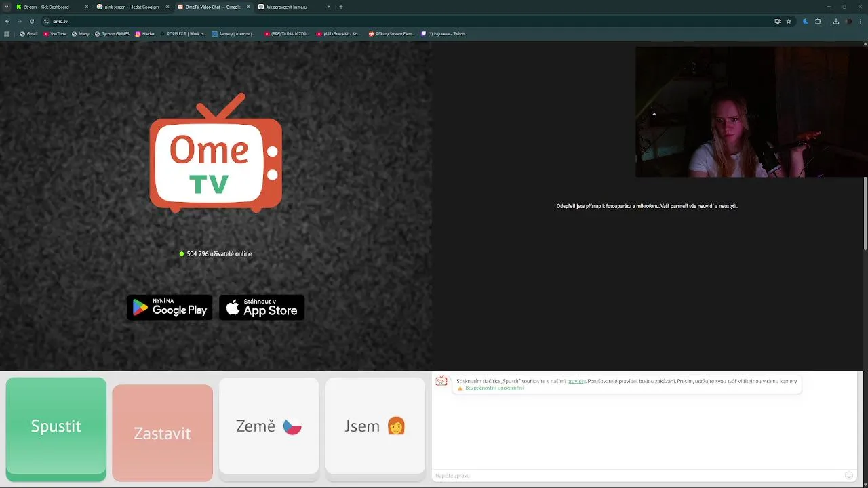This screenshot has width=868, height=488.
Task: Reload the current page
Action: pyautogui.click(x=32, y=21)
